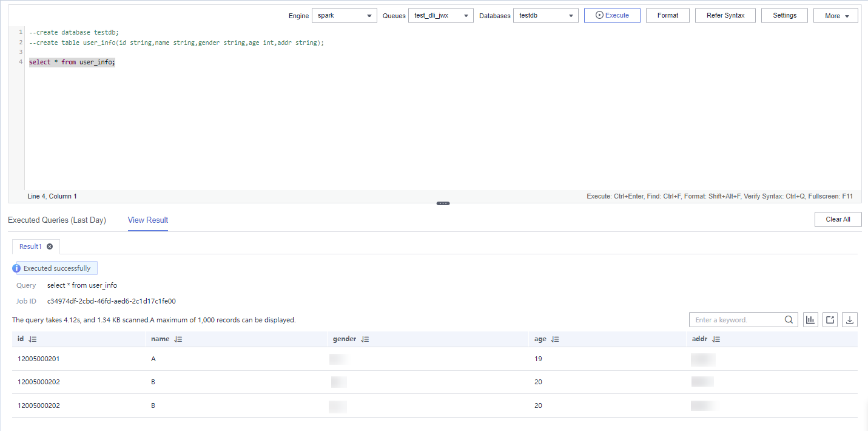Open the Queues test_dli_jwx dropdown
868x431 pixels.
(x=440, y=16)
